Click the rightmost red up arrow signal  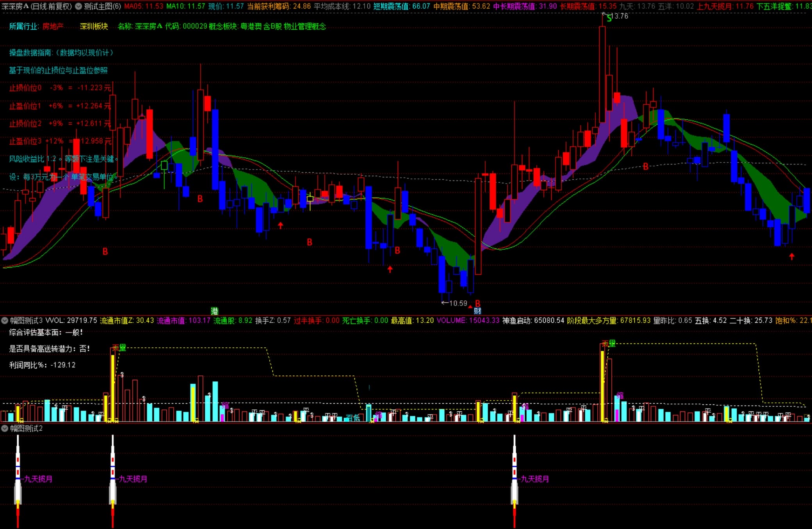click(792, 257)
